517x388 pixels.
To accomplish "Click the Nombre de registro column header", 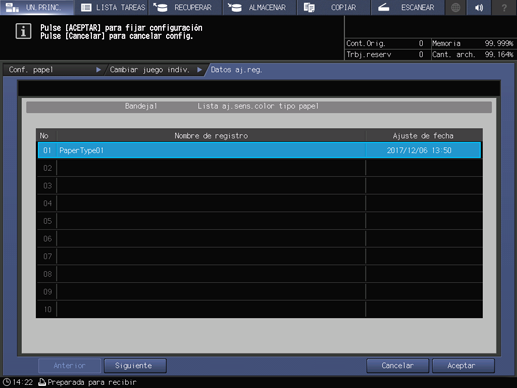I will [211, 136].
